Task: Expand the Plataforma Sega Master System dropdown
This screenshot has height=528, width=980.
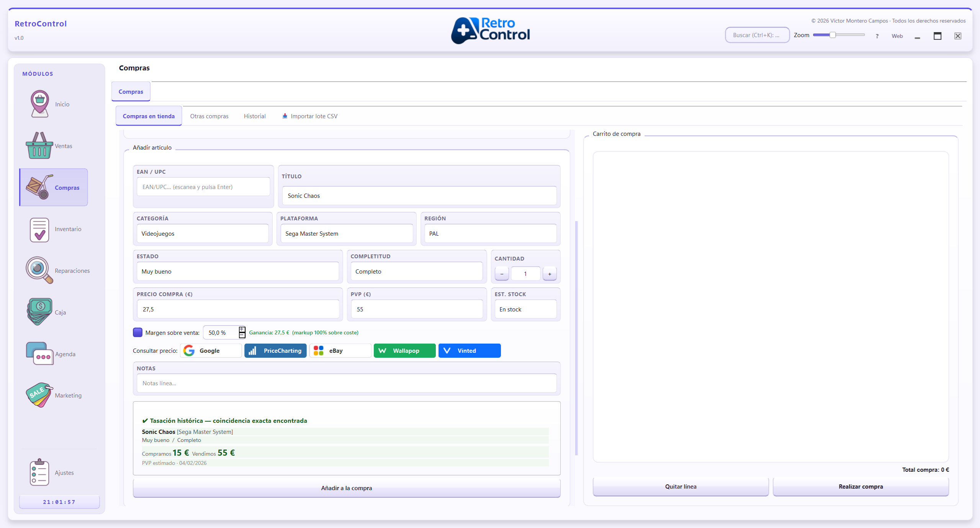Action: [x=346, y=233]
